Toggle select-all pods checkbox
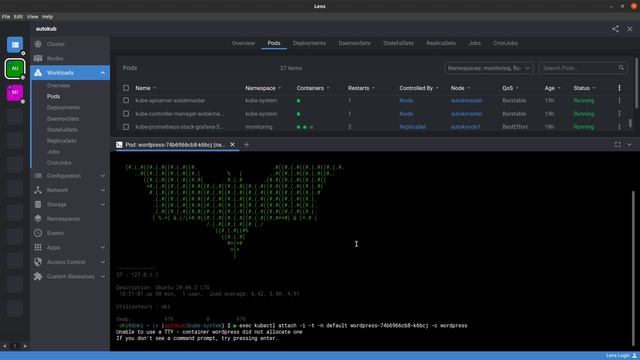 126,88
